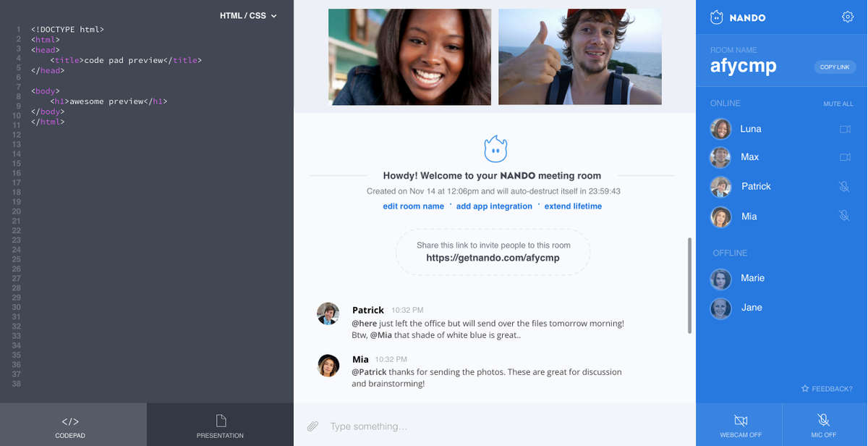This screenshot has height=446, width=868.
Task: Open the HTML / CSS language dropdown
Action: [248, 15]
